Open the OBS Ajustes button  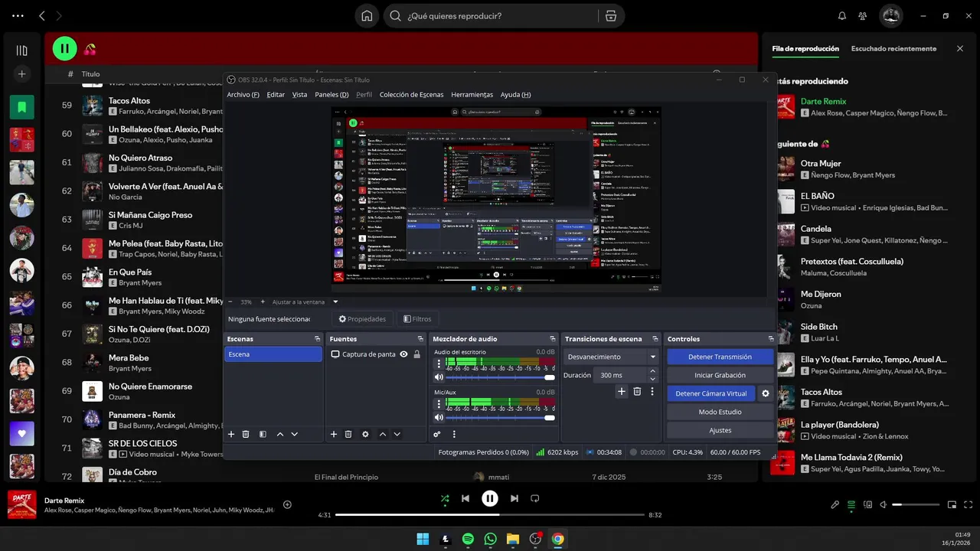[x=720, y=430]
